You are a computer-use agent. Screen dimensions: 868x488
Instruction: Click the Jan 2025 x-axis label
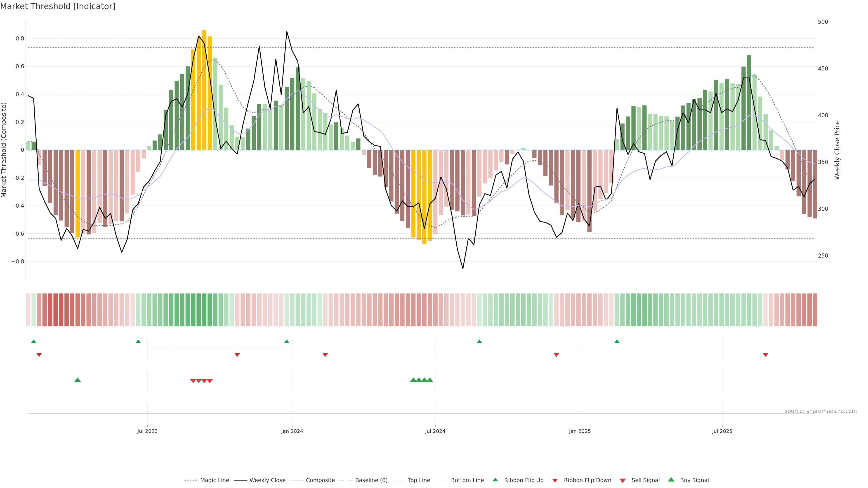coord(580,431)
